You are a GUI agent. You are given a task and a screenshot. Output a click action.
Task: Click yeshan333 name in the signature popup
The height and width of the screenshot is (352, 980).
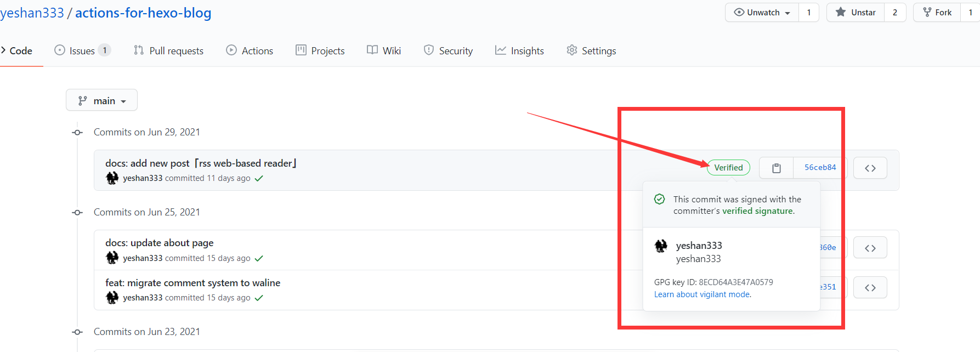(699, 246)
